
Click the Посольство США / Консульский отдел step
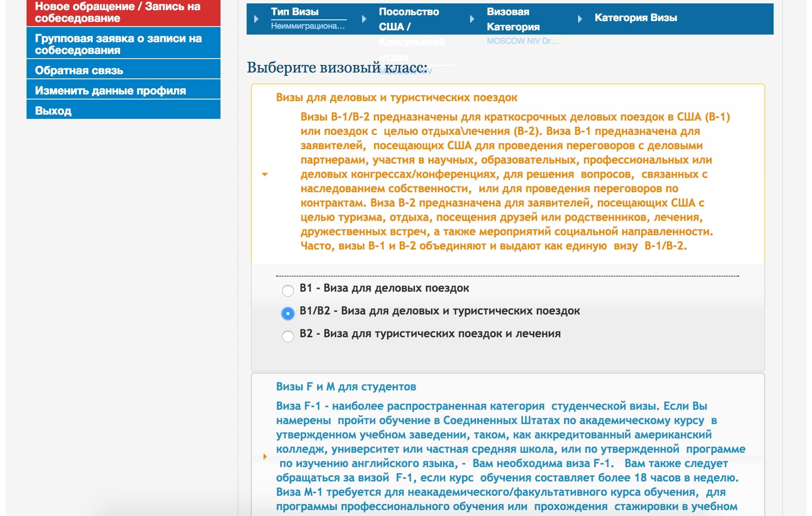[409, 19]
